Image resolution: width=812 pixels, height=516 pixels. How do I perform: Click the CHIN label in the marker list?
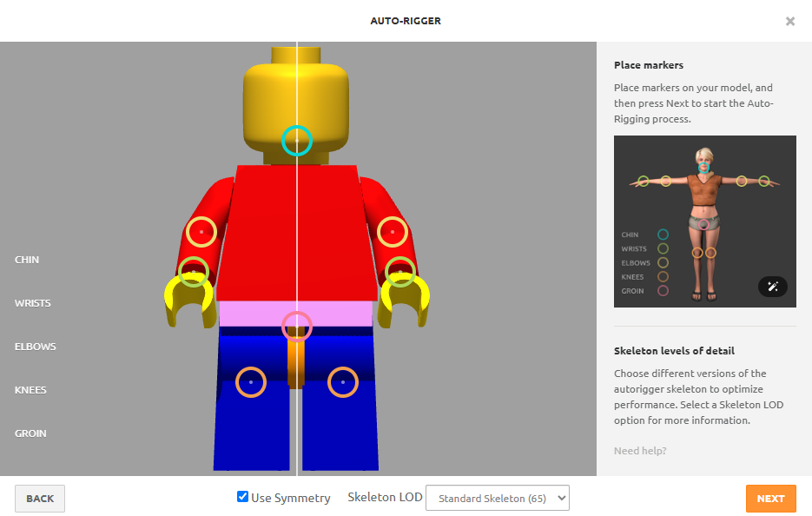[x=27, y=260]
